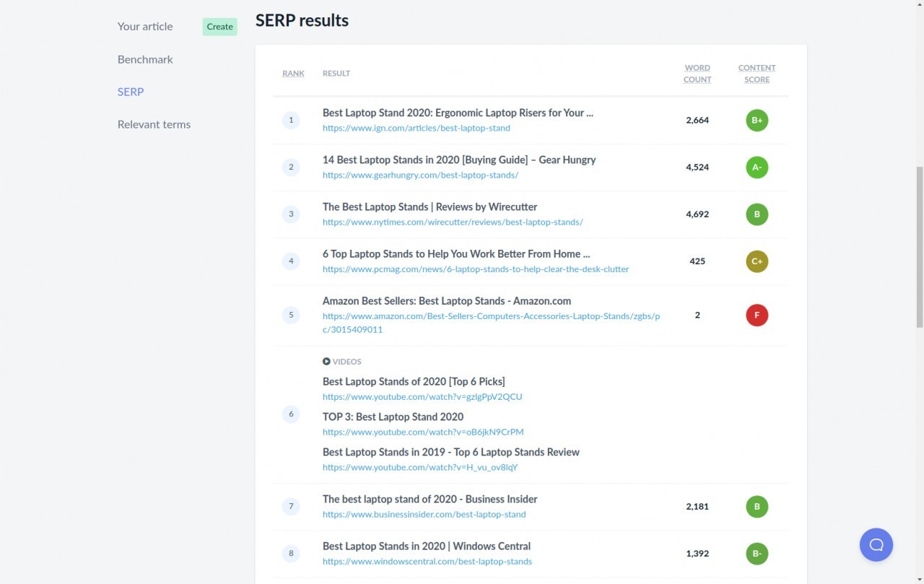The image size is (924, 584).
Task: Open the chat support bubble icon
Action: coord(876,545)
